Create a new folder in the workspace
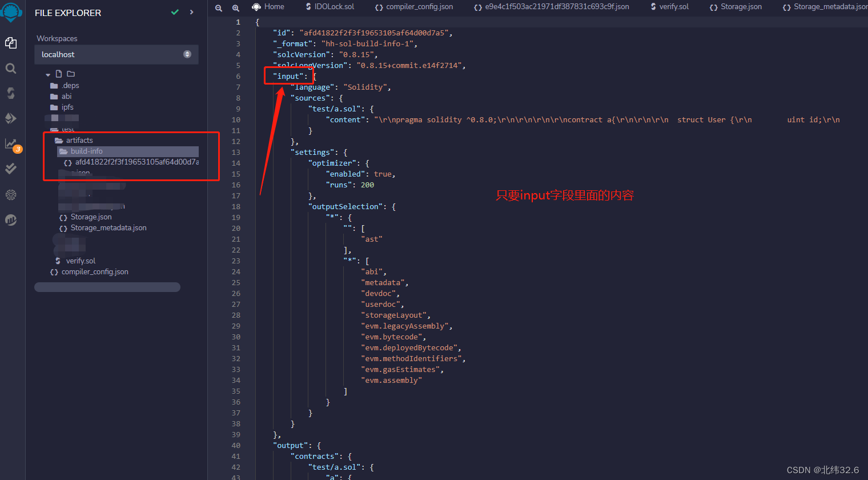This screenshot has width=868, height=480. (71, 73)
